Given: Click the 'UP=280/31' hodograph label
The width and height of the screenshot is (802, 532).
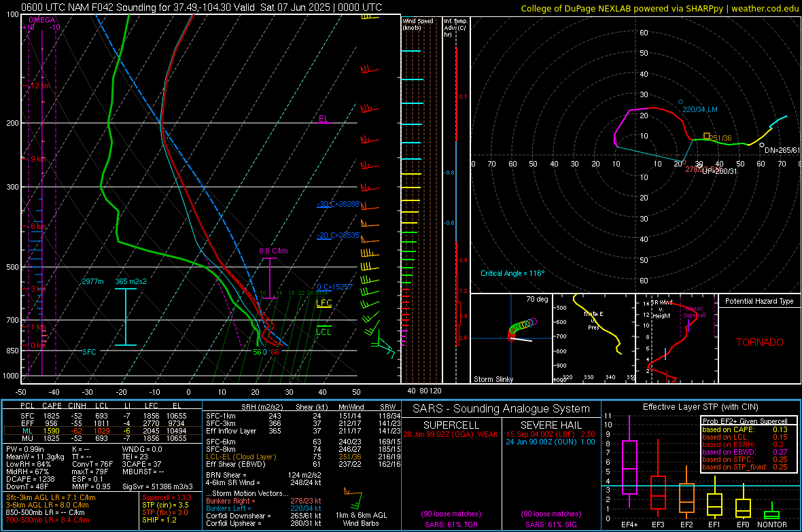Looking at the screenshot, I should pyautogui.click(x=720, y=171).
